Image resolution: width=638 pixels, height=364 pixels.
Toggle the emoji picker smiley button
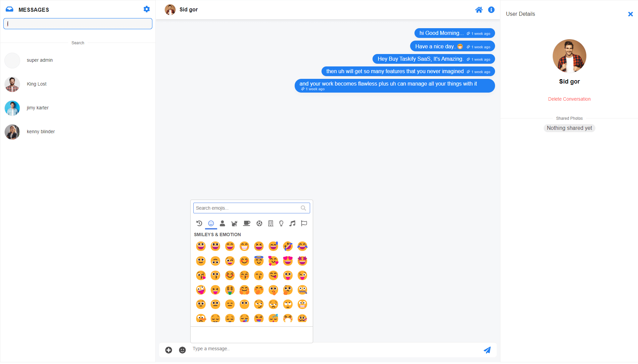[182, 350]
